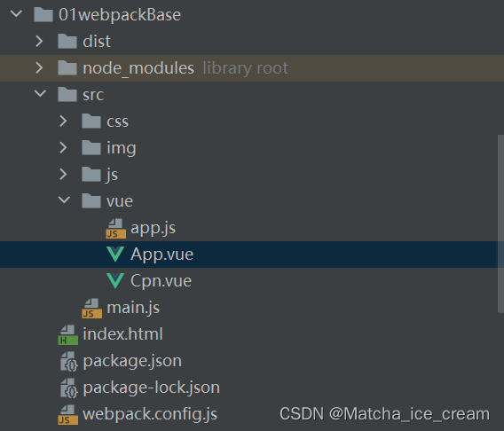Click the dist folder icon

67,41
